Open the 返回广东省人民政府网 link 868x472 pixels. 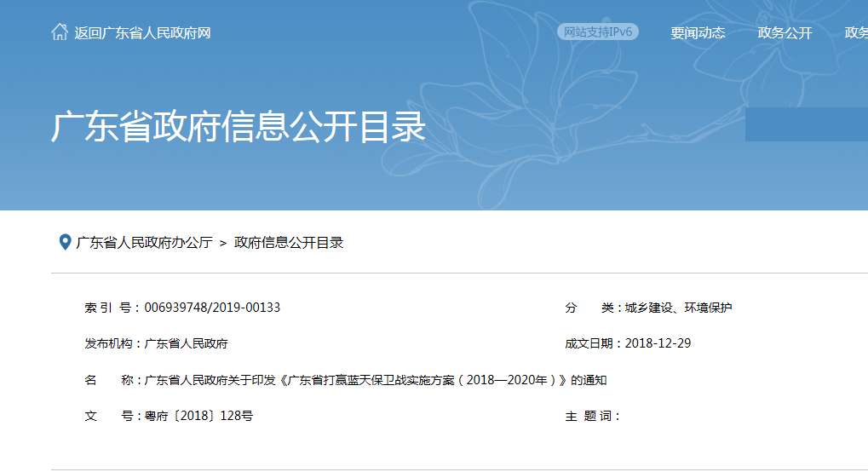pos(141,33)
